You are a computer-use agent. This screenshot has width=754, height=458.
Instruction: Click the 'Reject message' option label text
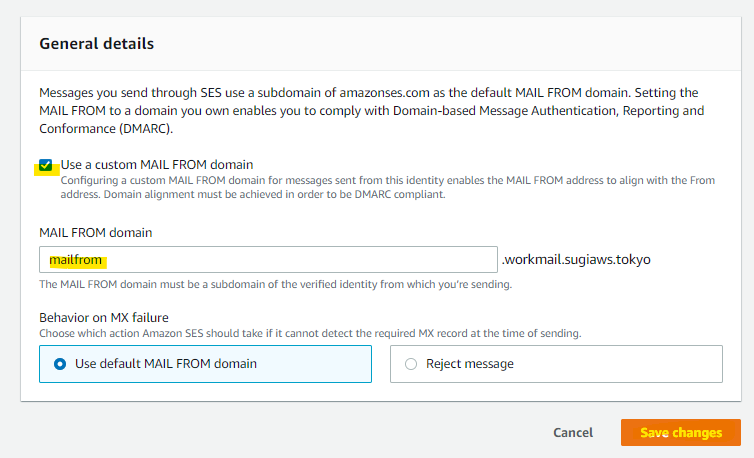[470, 364]
